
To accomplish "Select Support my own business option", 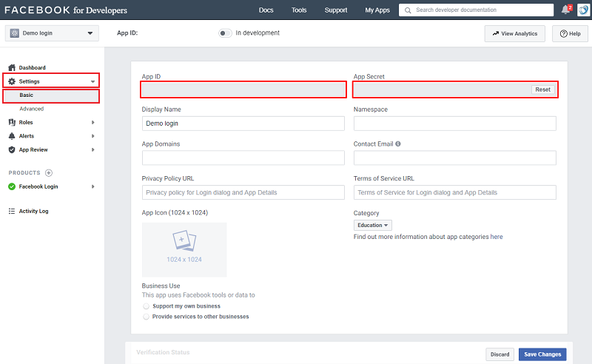I will [x=146, y=306].
